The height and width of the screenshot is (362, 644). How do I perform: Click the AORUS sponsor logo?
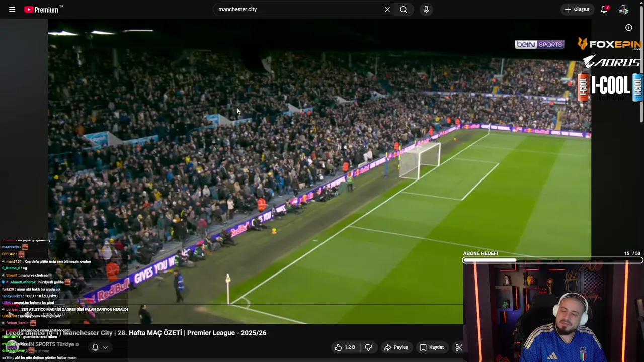tap(611, 62)
